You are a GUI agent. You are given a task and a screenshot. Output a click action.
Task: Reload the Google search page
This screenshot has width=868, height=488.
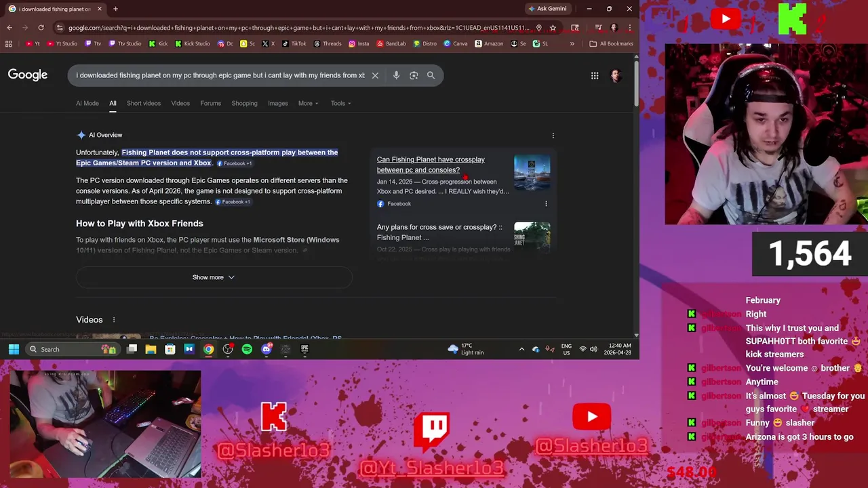(41, 28)
